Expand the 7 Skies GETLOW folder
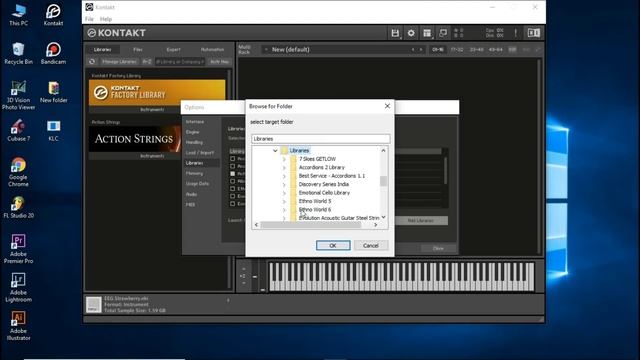 [x=284, y=159]
